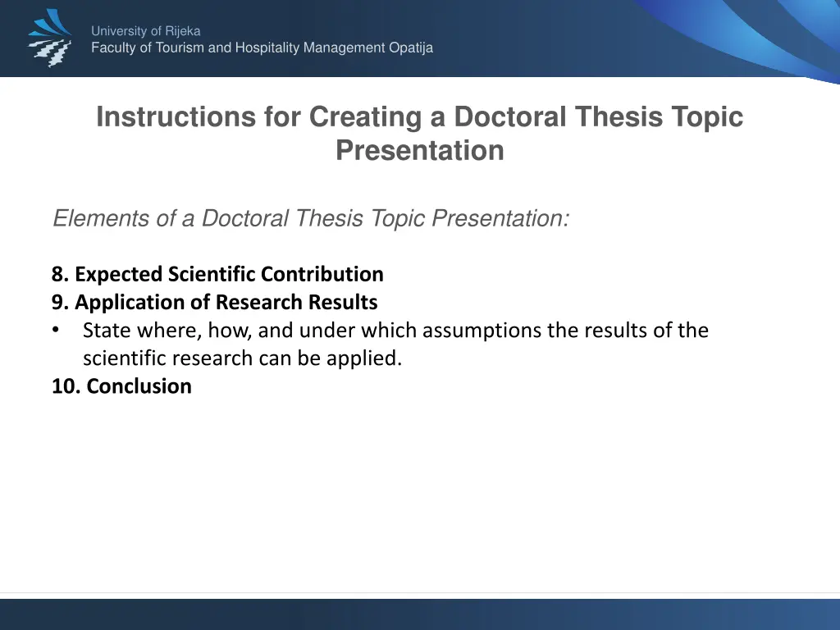Image resolution: width=840 pixels, height=630 pixels.
Task: Click '10. Conclusion' heading
Action: tap(121, 386)
